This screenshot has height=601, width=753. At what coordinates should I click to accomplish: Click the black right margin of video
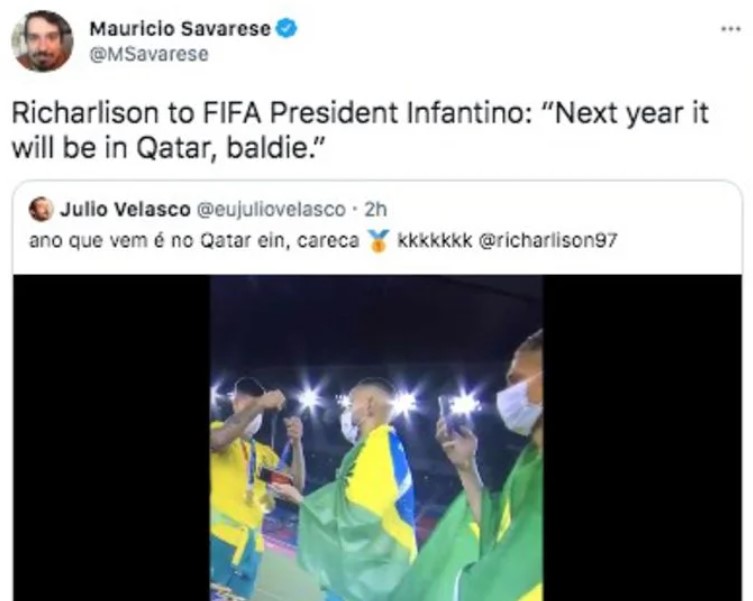click(x=642, y=438)
